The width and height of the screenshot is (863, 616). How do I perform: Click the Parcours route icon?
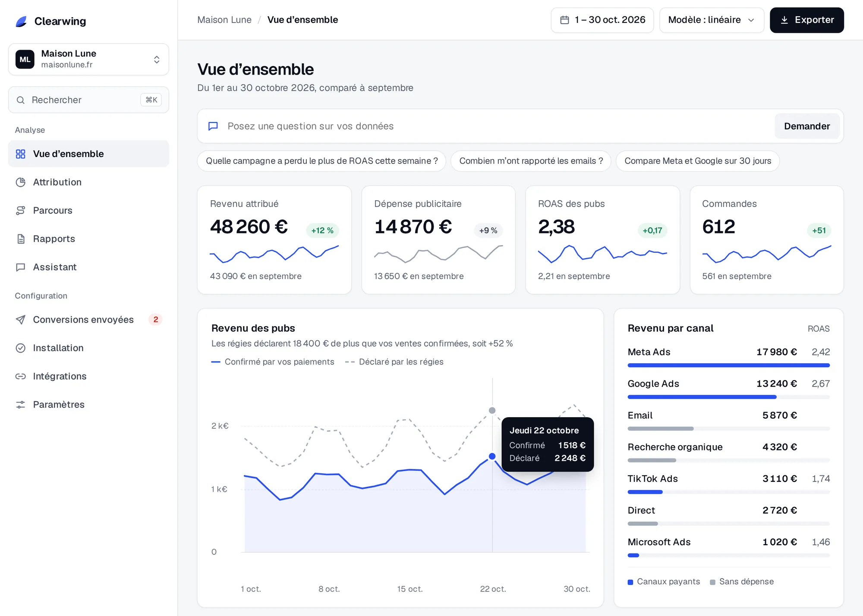[x=20, y=211]
